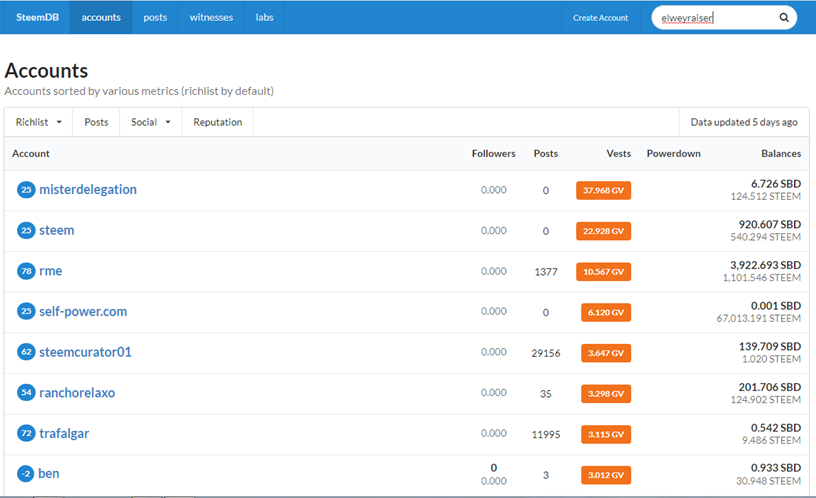Open the Richlist dropdown

click(x=39, y=122)
